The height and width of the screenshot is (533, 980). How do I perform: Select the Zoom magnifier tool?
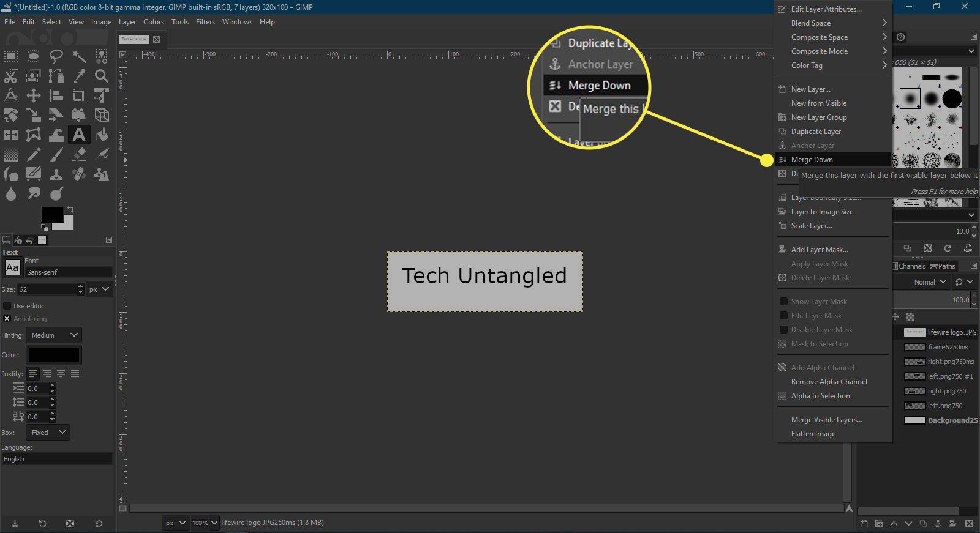tap(102, 76)
